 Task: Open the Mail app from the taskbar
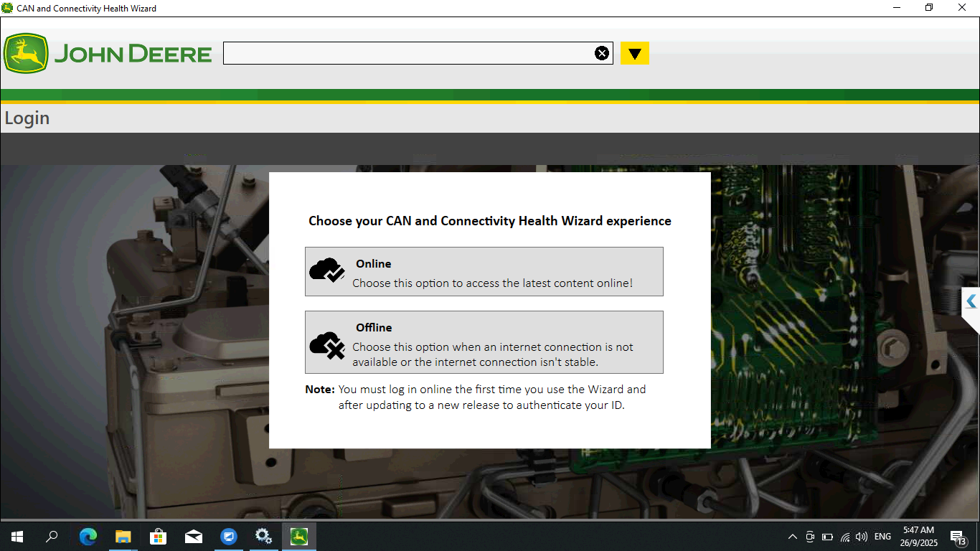(x=194, y=536)
